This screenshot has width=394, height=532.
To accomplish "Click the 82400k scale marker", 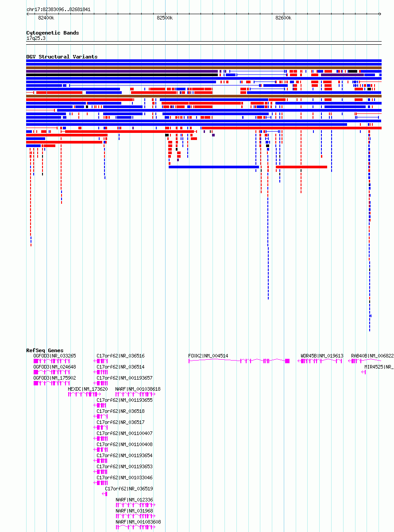I will point(46,18).
